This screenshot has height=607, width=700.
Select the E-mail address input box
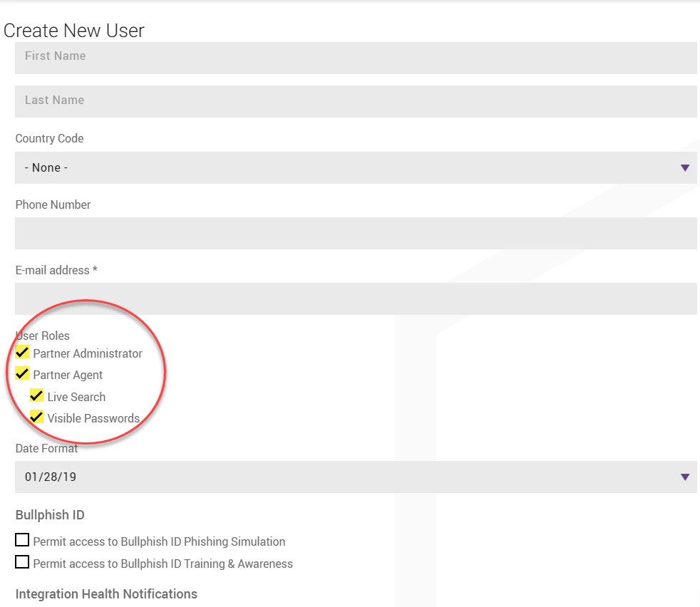click(355, 299)
